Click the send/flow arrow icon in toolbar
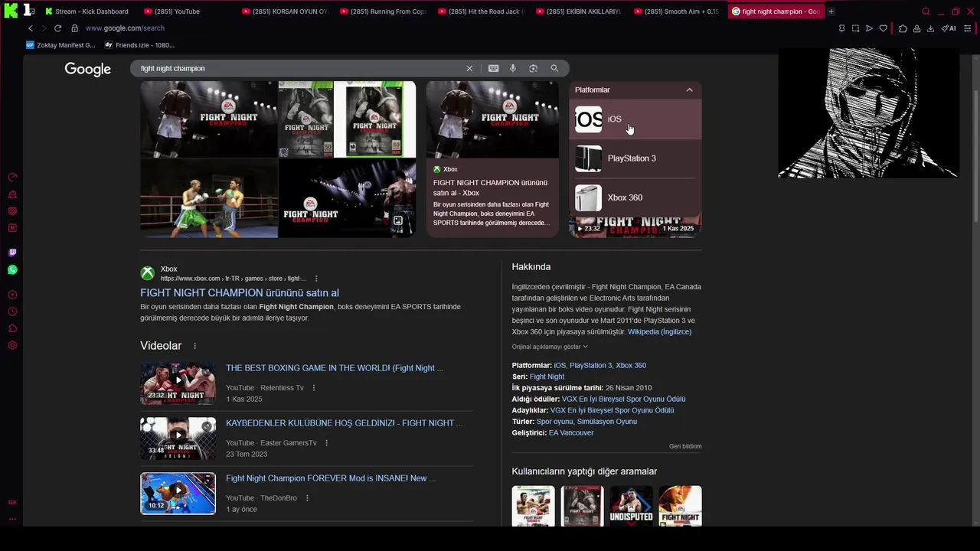This screenshot has height=551, width=980. pos(869,28)
